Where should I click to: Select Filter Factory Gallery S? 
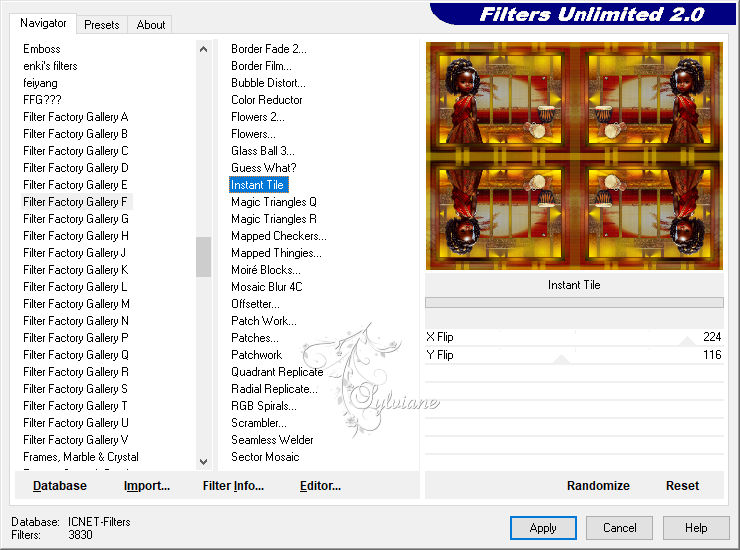coord(76,389)
